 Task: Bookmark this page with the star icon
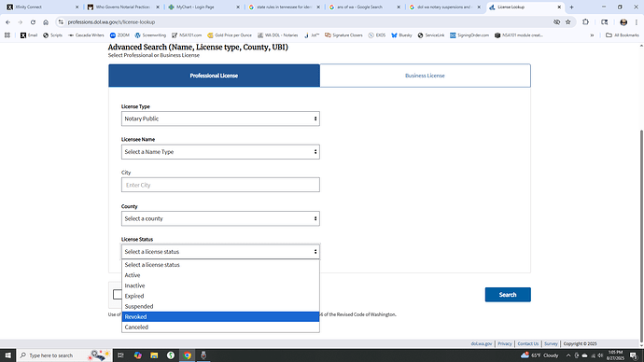[x=568, y=22]
